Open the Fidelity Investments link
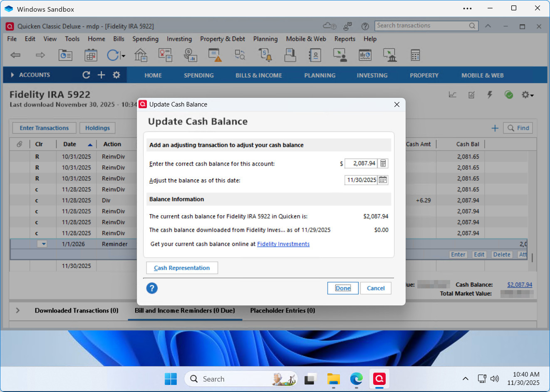Image resolution: width=550 pixels, height=392 pixels. [x=283, y=244]
